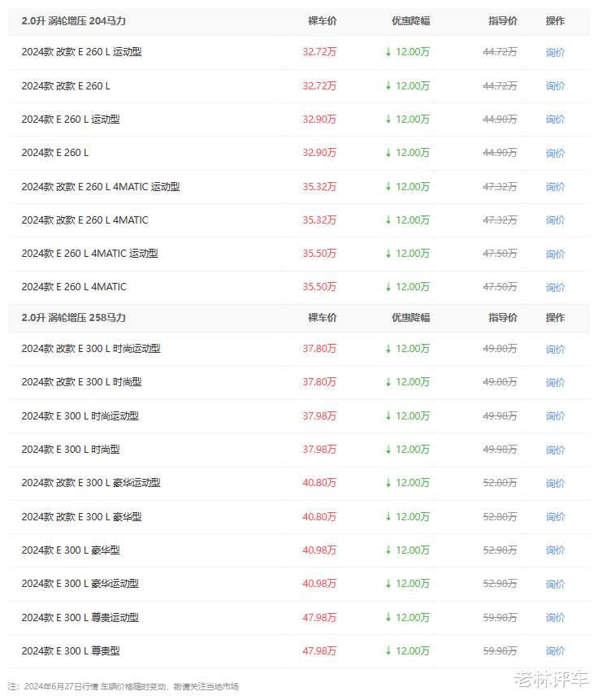Click 询价 for 2024款 E 300 L 尊贵运动型
Screen dimensions: 598x700
tap(555, 617)
